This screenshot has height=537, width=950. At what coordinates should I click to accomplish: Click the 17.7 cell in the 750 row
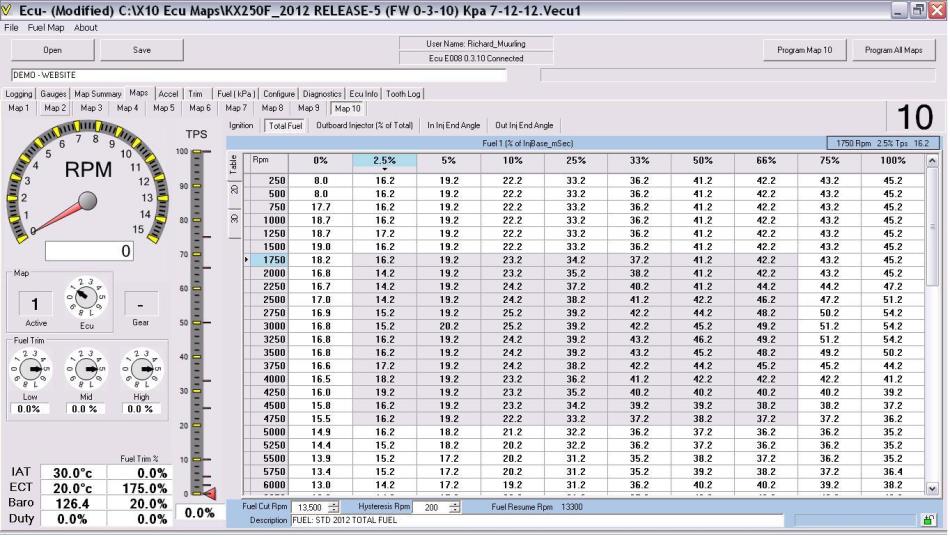(x=321, y=207)
